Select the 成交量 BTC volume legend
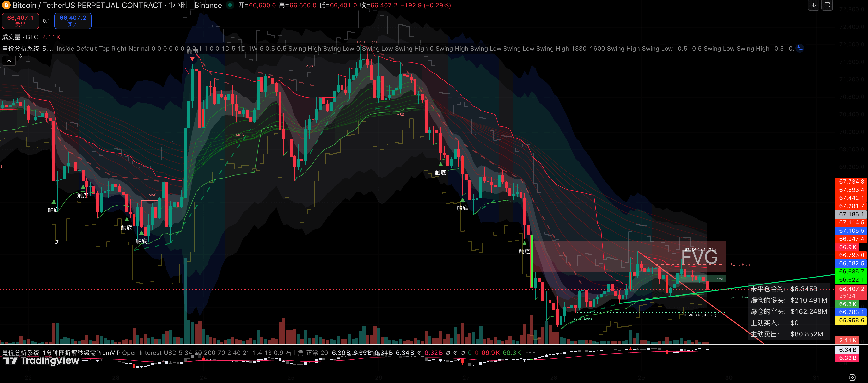This screenshot has height=383, width=868. (20, 37)
